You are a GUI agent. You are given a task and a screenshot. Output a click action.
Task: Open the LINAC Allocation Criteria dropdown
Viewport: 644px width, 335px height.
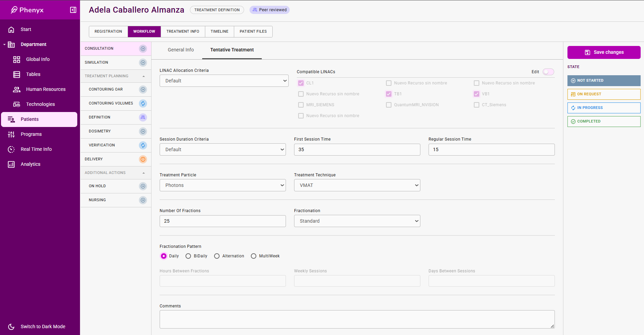pyautogui.click(x=224, y=81)
